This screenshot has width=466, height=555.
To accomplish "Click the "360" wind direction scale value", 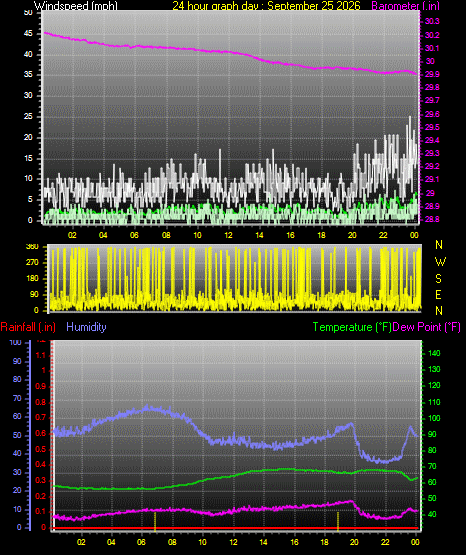I will [x=33, y=247].
